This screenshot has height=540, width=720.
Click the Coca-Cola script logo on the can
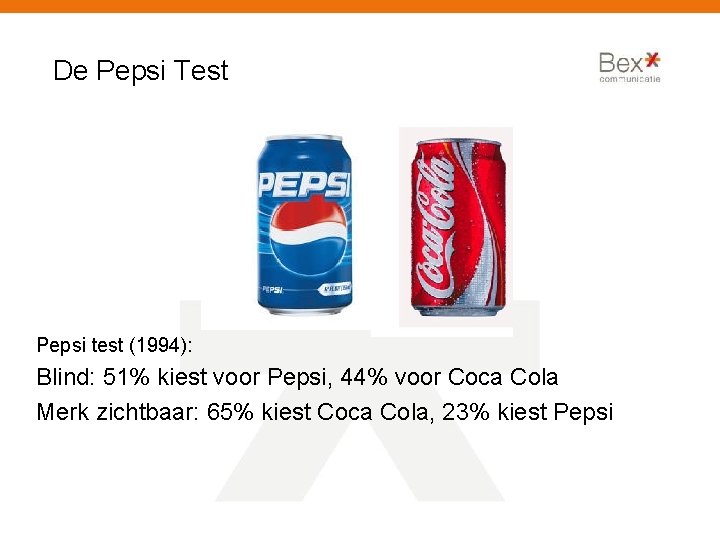coord(437,228)
